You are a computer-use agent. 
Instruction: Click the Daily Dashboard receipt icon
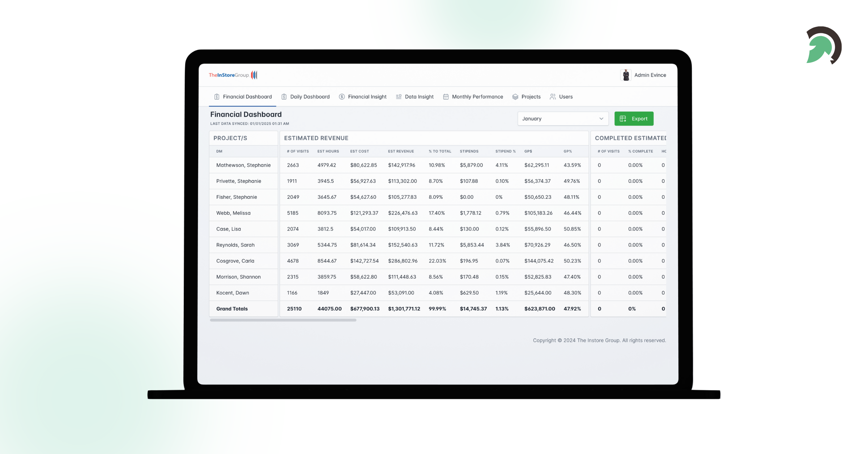point(284,97)
